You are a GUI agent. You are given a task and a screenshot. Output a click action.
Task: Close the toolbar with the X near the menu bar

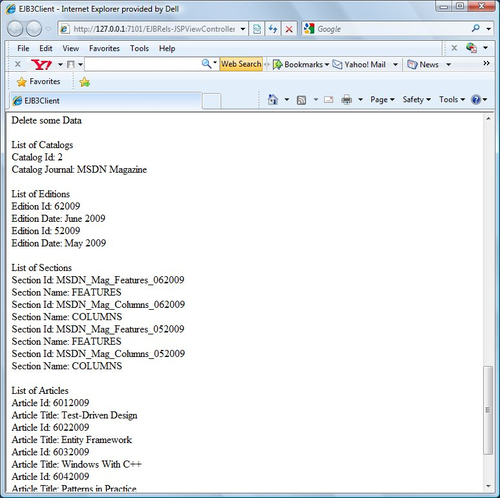454,48
